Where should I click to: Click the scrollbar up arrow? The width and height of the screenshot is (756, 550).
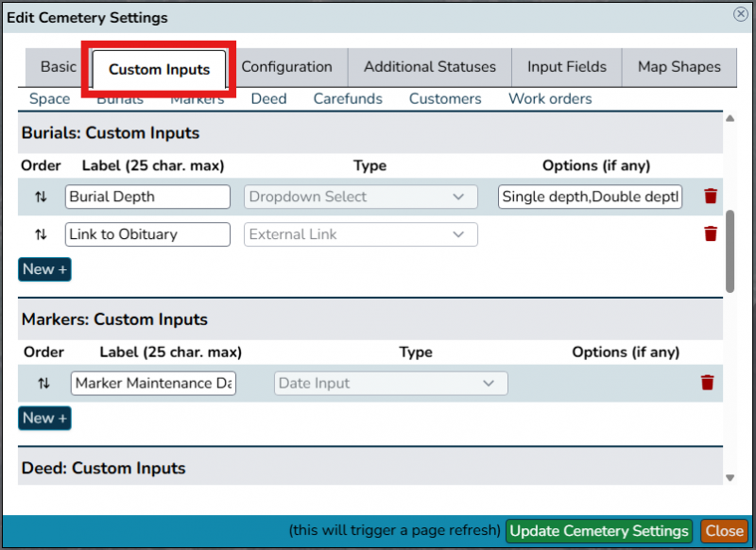click(730, 118)
